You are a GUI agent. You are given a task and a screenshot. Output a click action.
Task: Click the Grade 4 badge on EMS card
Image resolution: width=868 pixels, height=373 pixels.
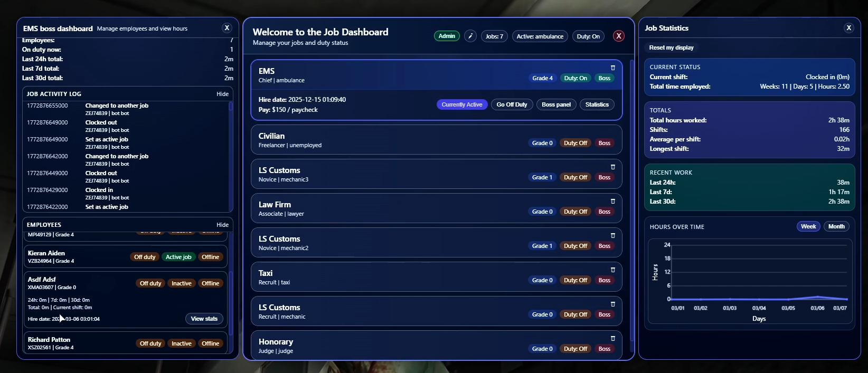click(x=542, y=78)
